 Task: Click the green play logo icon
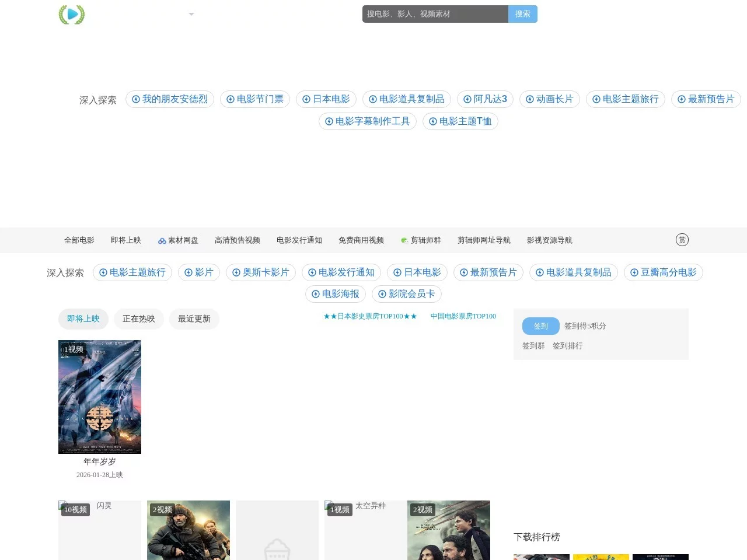[72, 15]
